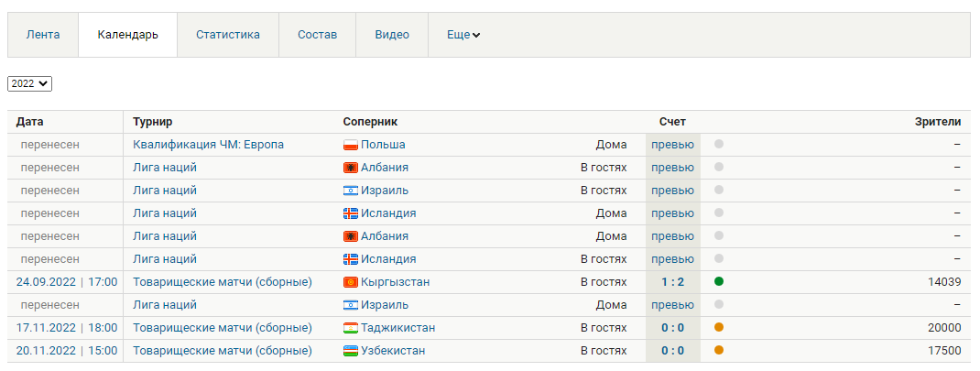Click the Tajikistan flag icon
This screenshot has height=371, width=980.
(x=350, y=328)
